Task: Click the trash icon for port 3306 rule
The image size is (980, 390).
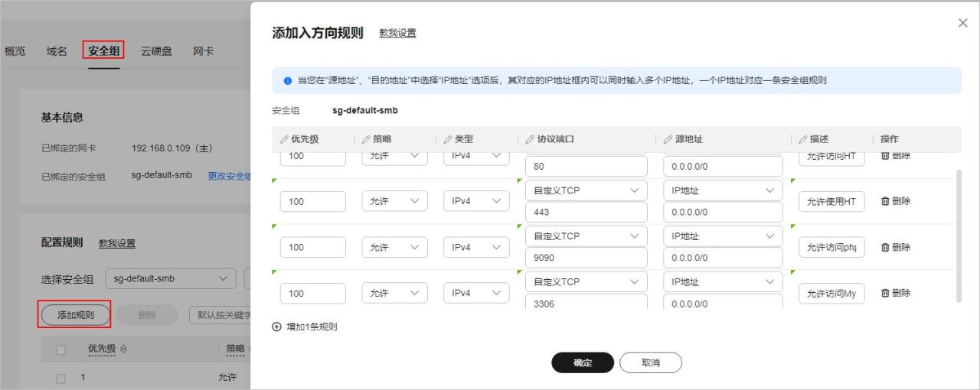Action: pos(885,293)
